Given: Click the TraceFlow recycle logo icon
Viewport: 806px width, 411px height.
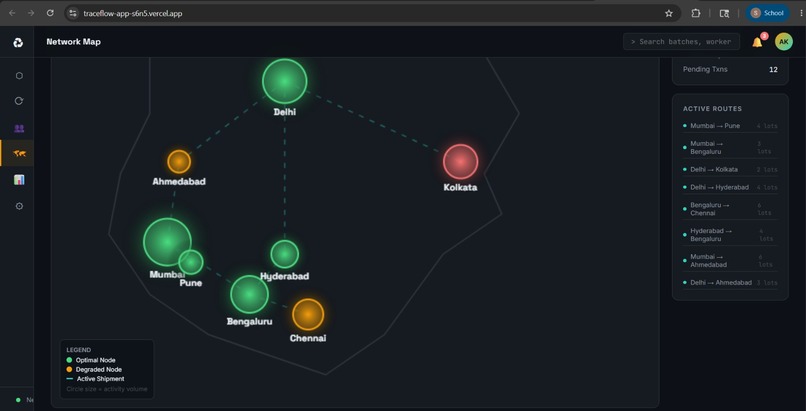Looking at the screenshot, I should (x=18, y=43).
